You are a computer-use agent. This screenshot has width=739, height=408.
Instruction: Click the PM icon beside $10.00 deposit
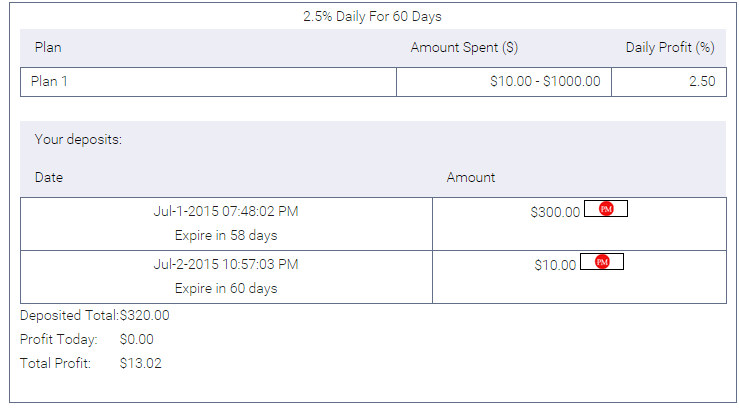tap(602, 262)
